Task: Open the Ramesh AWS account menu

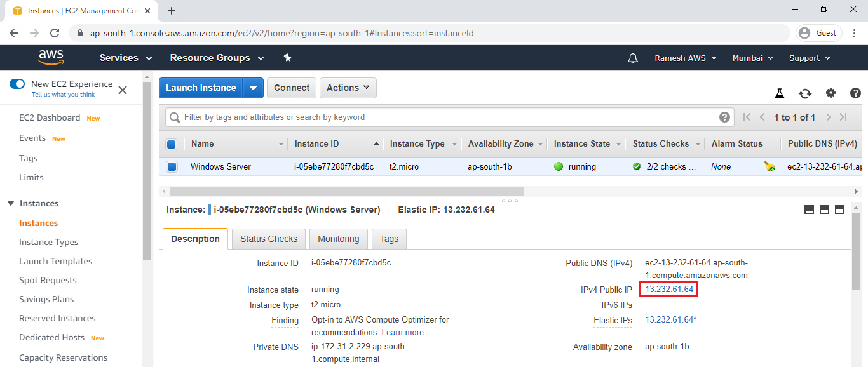Action: pyautogui.click(x=686, y=58)
